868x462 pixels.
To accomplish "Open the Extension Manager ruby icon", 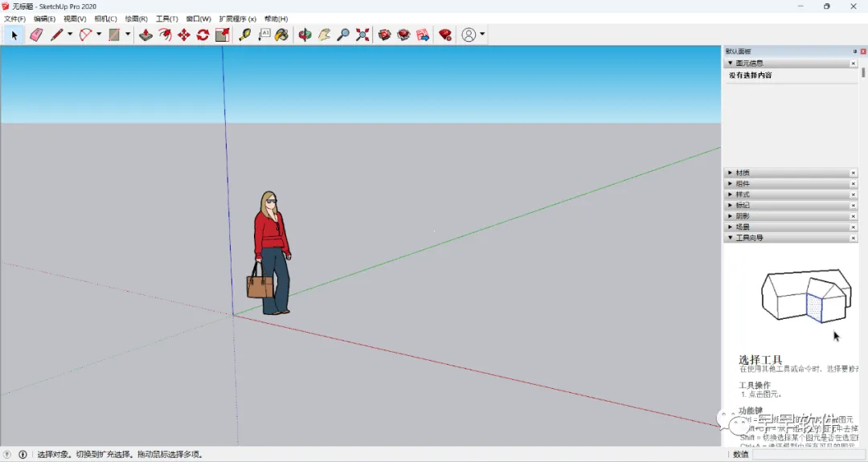I will pos(445,35).
